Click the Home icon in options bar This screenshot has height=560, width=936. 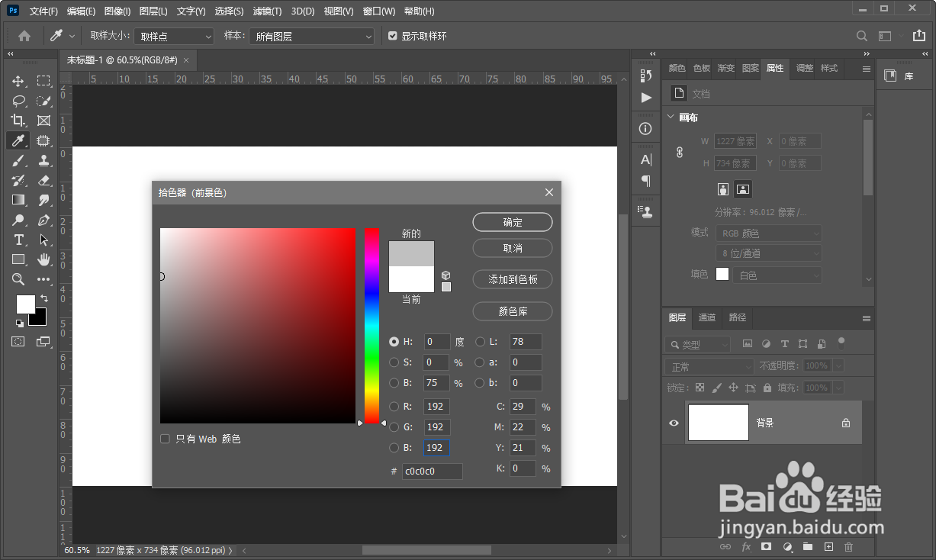click(24, 36)
